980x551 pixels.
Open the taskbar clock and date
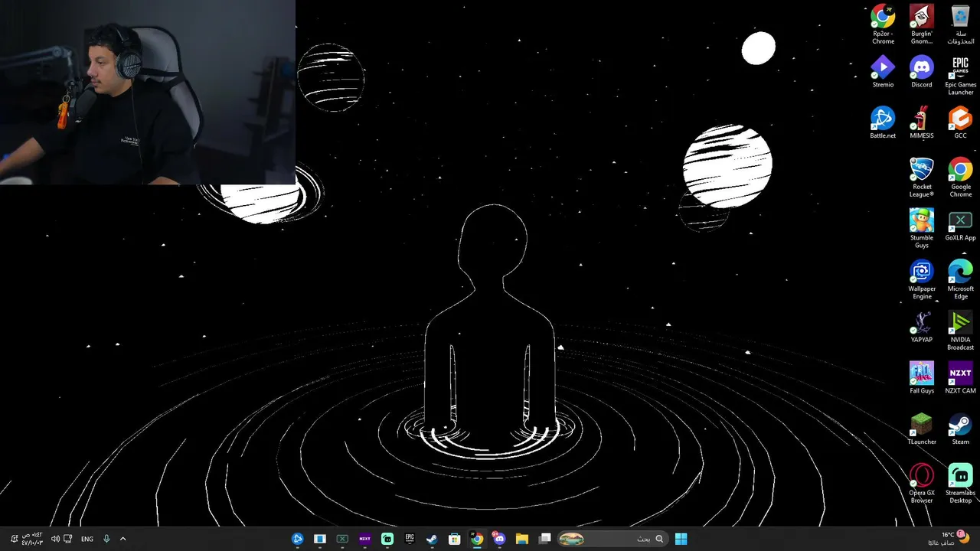[x=32, y=539]
